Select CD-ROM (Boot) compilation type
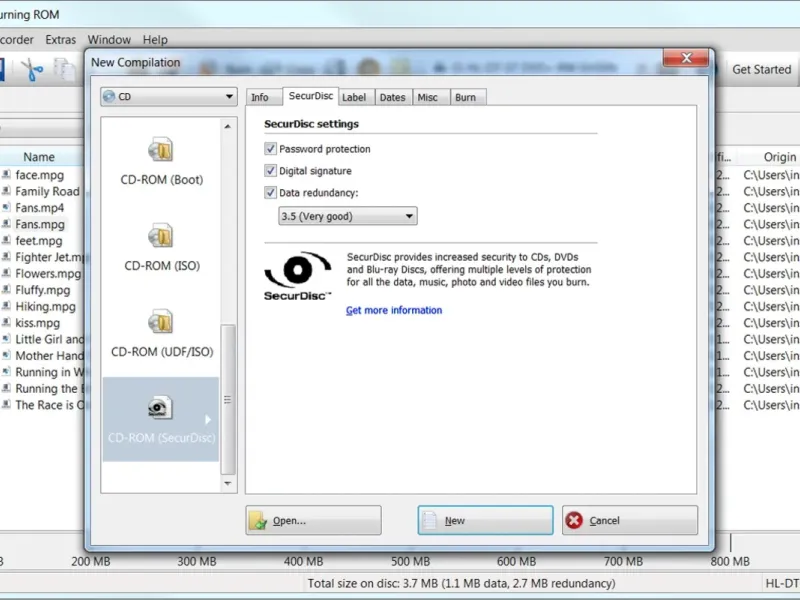800x600 pixels. coord(161,161)
